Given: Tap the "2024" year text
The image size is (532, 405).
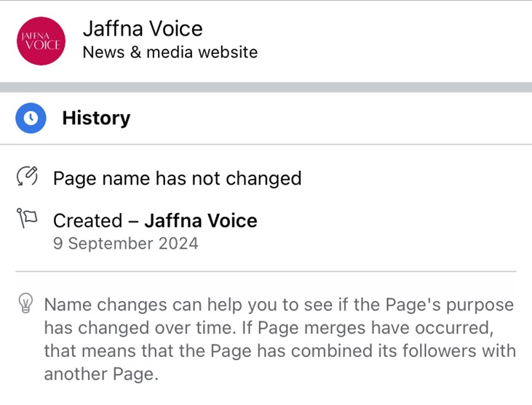Looking at the screenshot, I should [x=178, y=244].
